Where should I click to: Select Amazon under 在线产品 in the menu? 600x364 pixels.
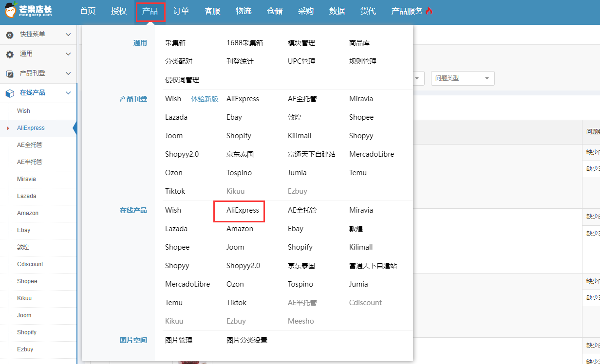point(240,229)
